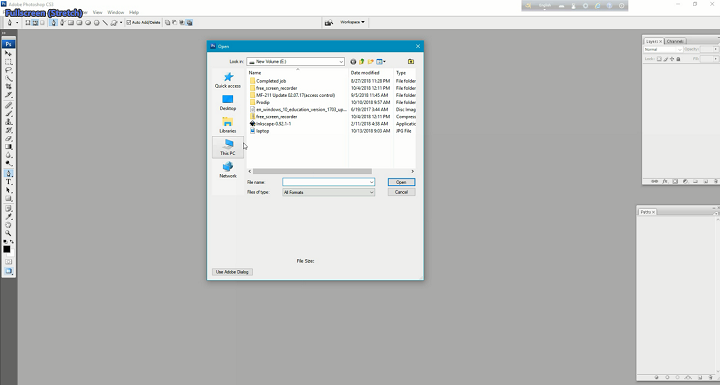Select the Eyedropper tool
The width and height of the screenshot is (720, 385).
tap(8, 217)
